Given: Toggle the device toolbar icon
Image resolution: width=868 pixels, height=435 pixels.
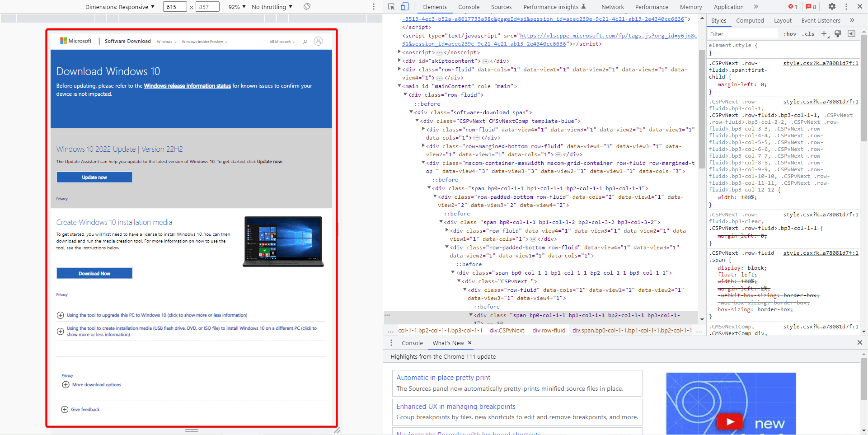Looking at the screenshot, I should click(x=405, y=7).
